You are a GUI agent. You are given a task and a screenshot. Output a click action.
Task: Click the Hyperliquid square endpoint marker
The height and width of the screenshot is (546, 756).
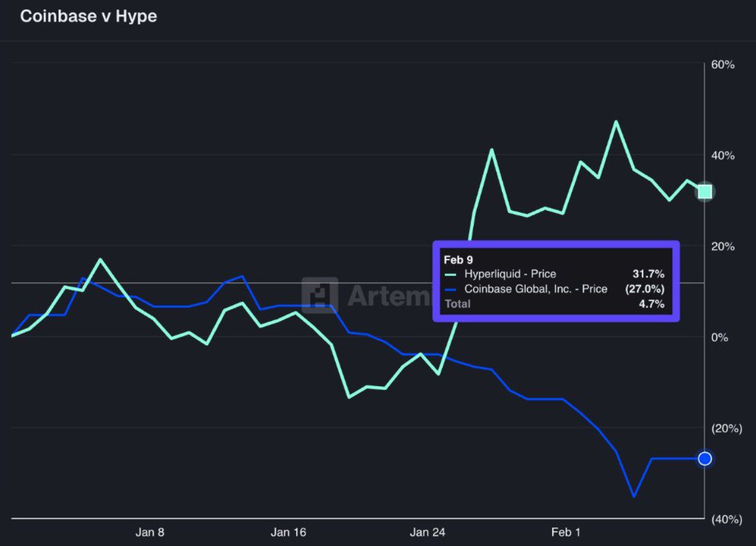coord(705,192)
